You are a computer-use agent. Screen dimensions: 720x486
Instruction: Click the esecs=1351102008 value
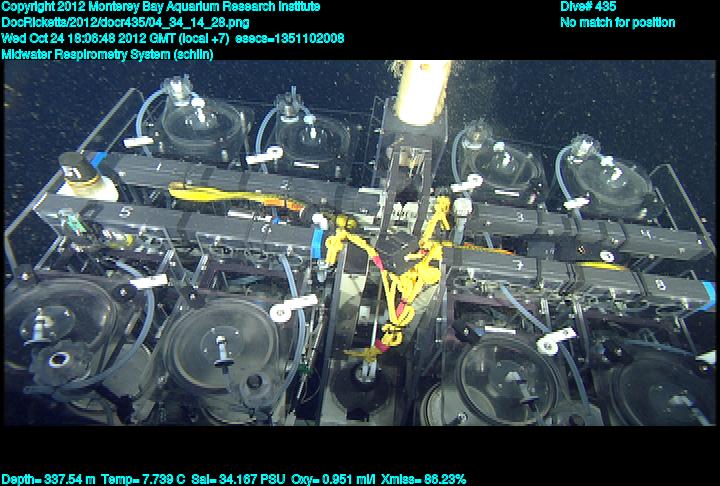290,39
